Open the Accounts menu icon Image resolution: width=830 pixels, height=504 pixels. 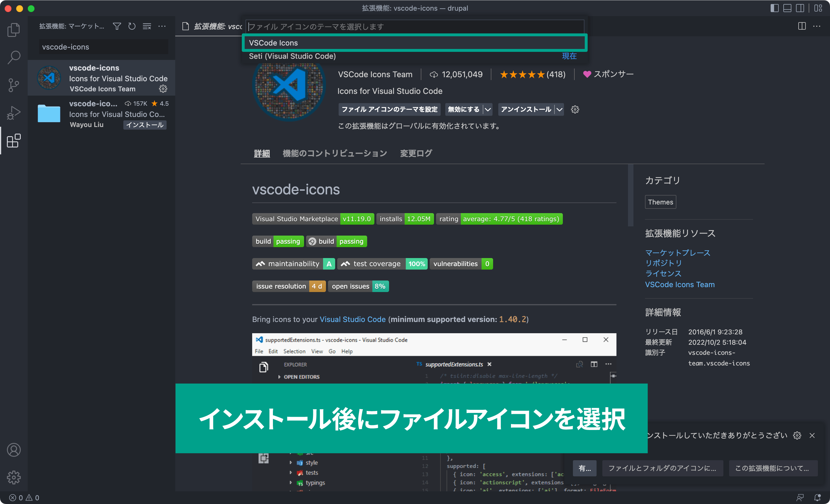pos(14,450)
